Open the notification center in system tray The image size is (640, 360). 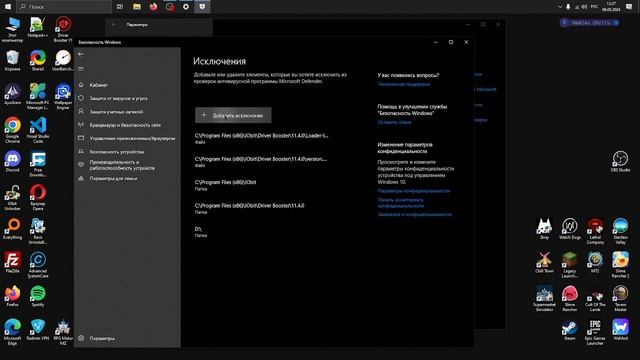pyautogui.click(x=629, y=7)
